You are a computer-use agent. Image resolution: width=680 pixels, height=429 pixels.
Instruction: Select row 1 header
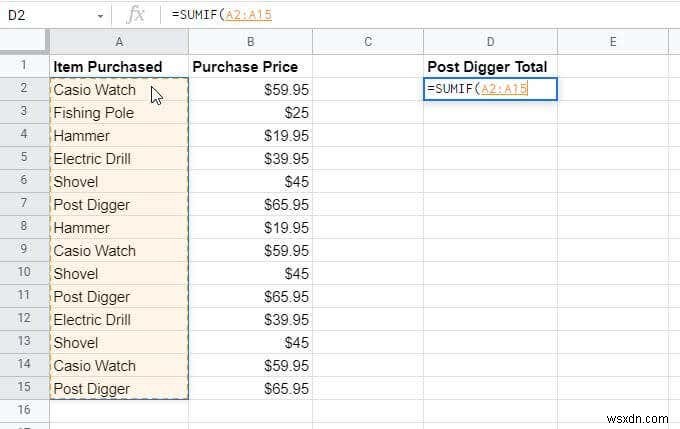coord(24,66)
